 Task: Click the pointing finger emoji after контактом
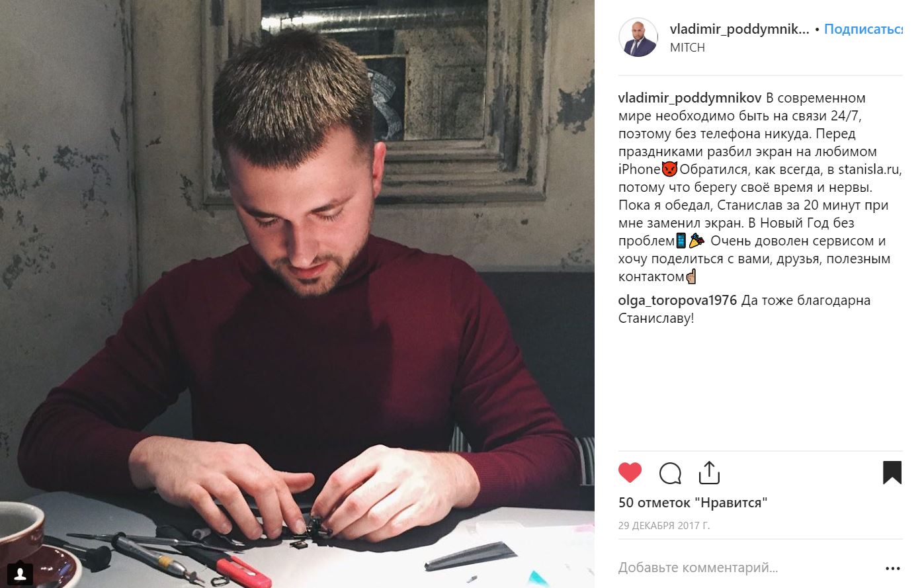tap(691, 276)
